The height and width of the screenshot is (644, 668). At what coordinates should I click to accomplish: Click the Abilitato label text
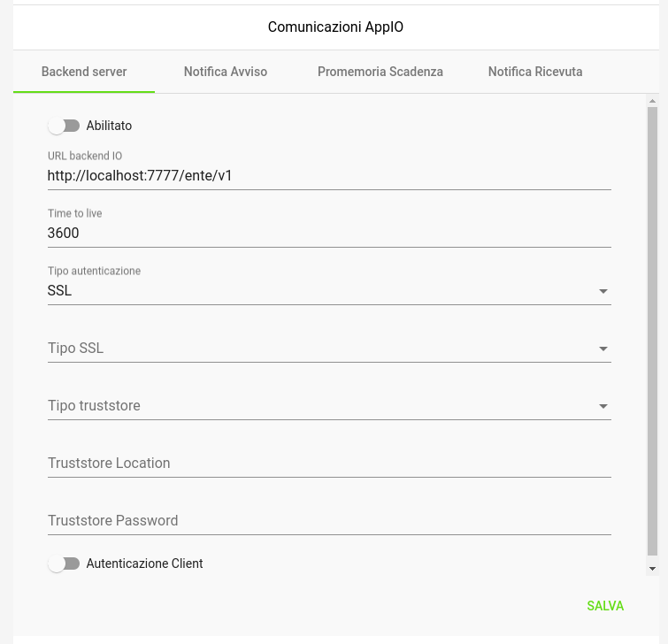point(109,126)
